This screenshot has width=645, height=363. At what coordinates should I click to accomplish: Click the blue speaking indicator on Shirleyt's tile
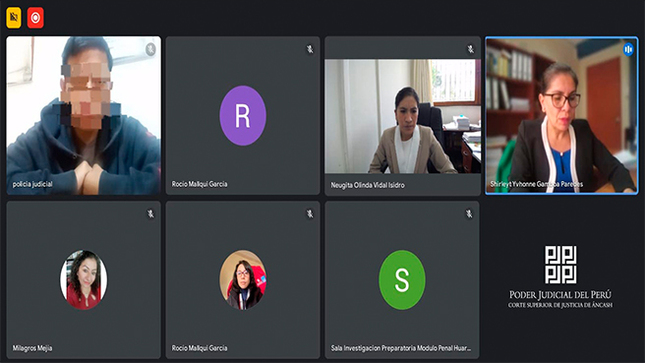coord(628,49)
